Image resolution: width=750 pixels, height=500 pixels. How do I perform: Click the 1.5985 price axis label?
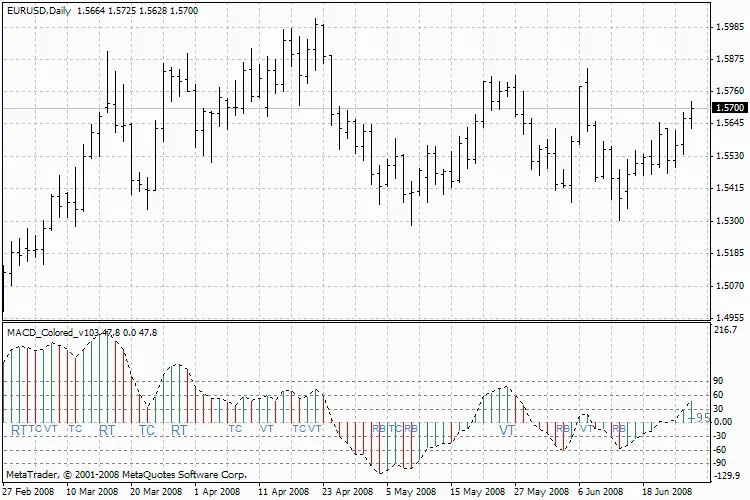[x=729, y=28]
